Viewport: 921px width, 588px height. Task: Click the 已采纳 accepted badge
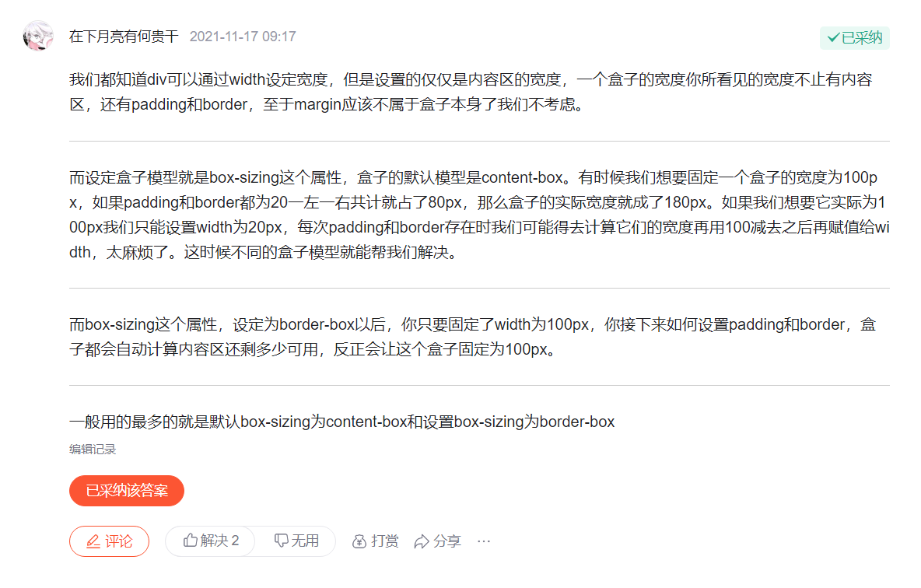[x=855, y=37]
